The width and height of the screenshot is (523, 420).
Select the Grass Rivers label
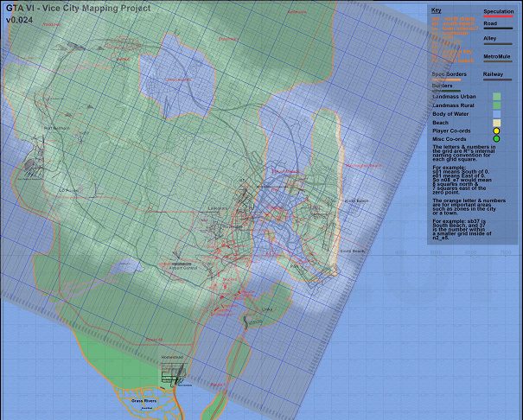click(x=144, y=402)
